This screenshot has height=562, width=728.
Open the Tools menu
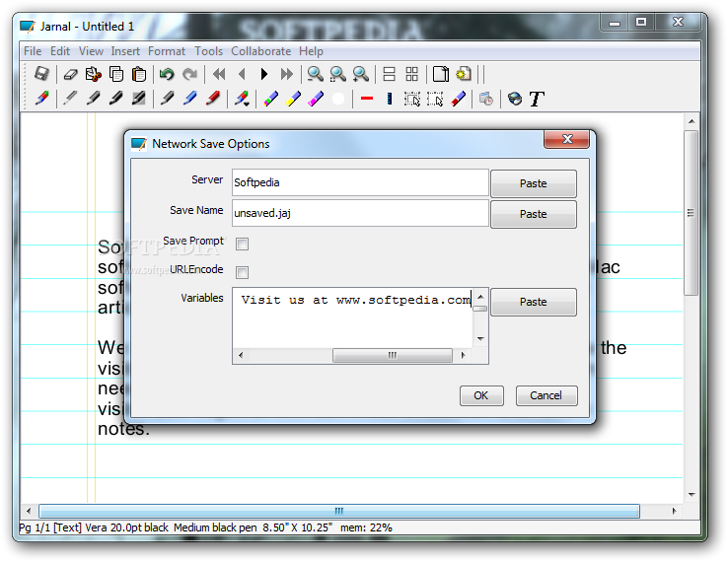point(208,51)
